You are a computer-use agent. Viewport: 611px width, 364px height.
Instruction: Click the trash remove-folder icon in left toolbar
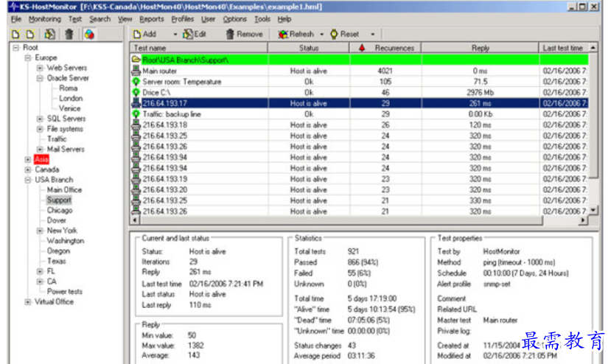(69, 35)
